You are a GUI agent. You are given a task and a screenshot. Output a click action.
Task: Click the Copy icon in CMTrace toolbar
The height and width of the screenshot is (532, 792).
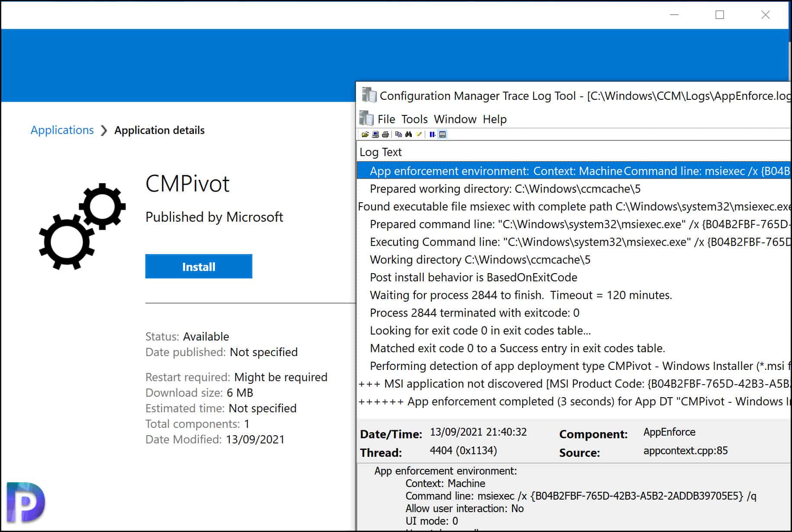pyautogui.click(x=398, y=134)
